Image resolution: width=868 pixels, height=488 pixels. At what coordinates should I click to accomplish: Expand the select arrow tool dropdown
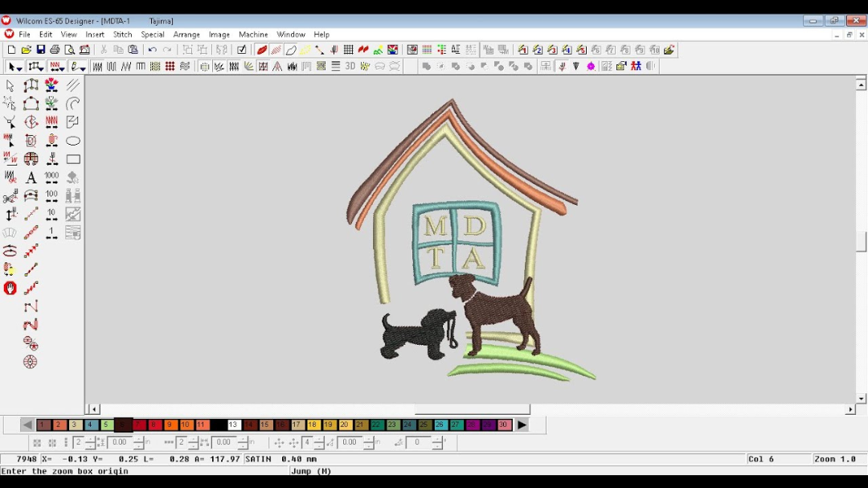[x=20, y=67]
